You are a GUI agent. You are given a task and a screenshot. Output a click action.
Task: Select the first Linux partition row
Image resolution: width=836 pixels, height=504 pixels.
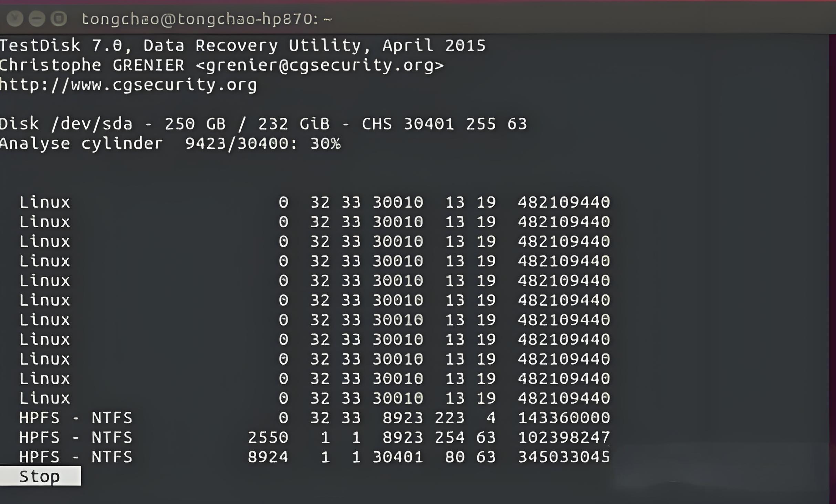point(45,202)
